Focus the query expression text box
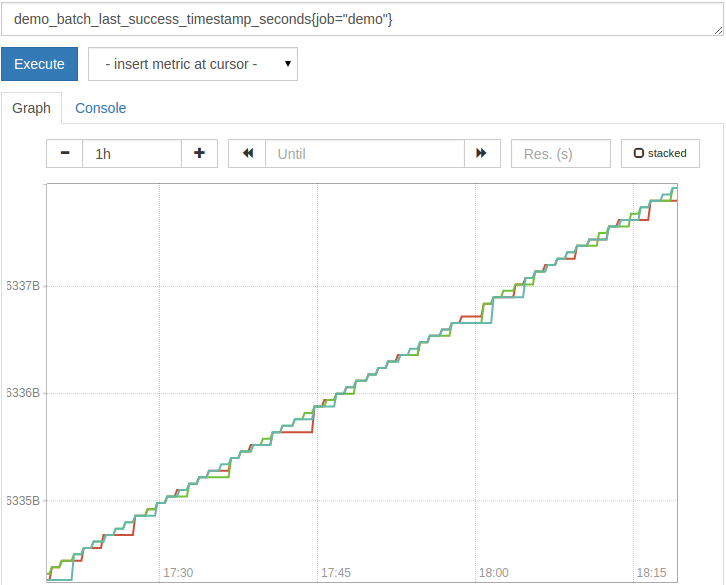This screenshot has width=726, height=585. (x=362, y=19)
